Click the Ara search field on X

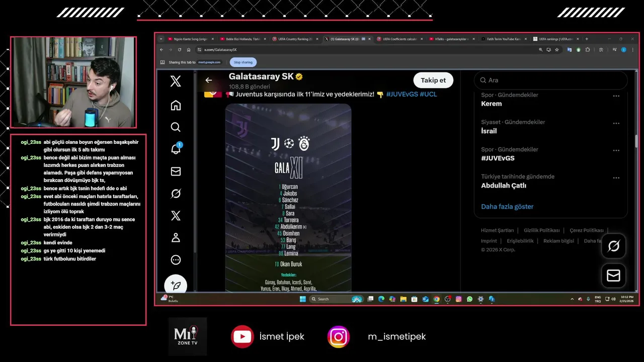tap(551, 80)
